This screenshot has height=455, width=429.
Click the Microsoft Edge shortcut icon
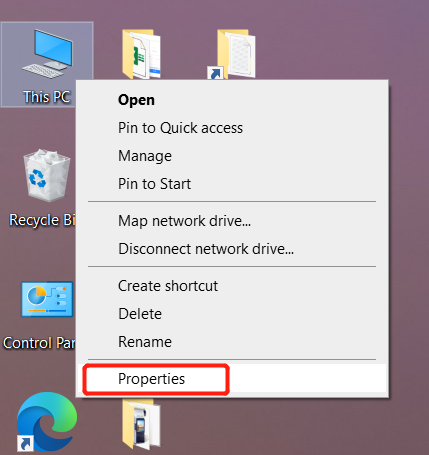47,422
